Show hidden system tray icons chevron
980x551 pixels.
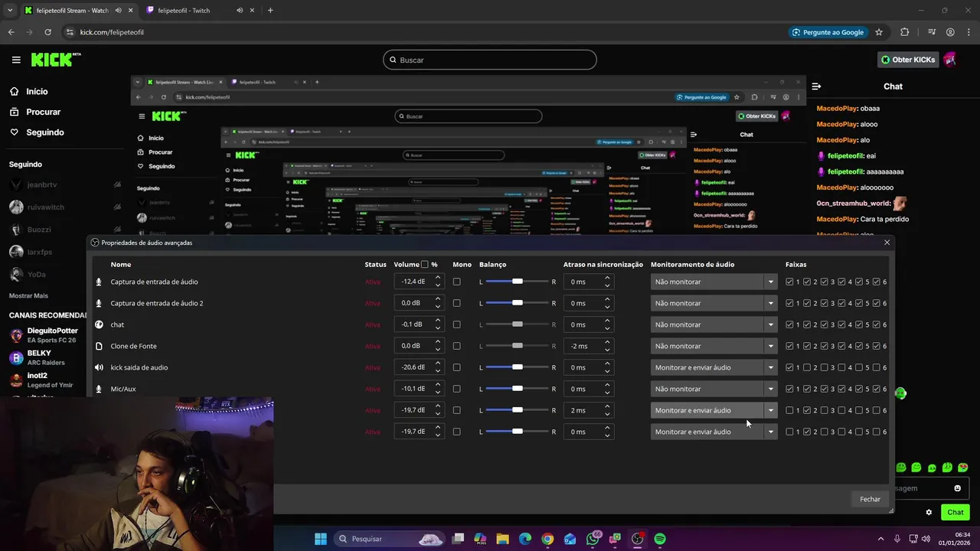point(881,539)
